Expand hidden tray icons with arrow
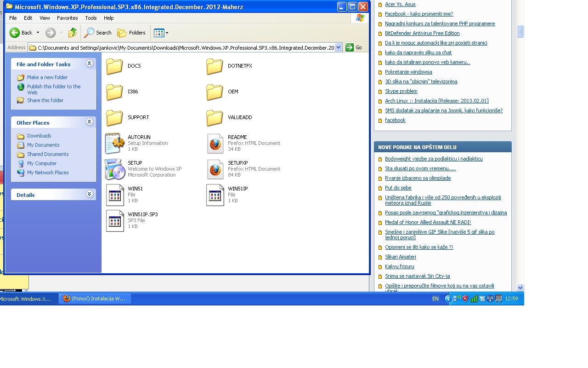Viewport: 588px width, 368px height. (448, 299)
